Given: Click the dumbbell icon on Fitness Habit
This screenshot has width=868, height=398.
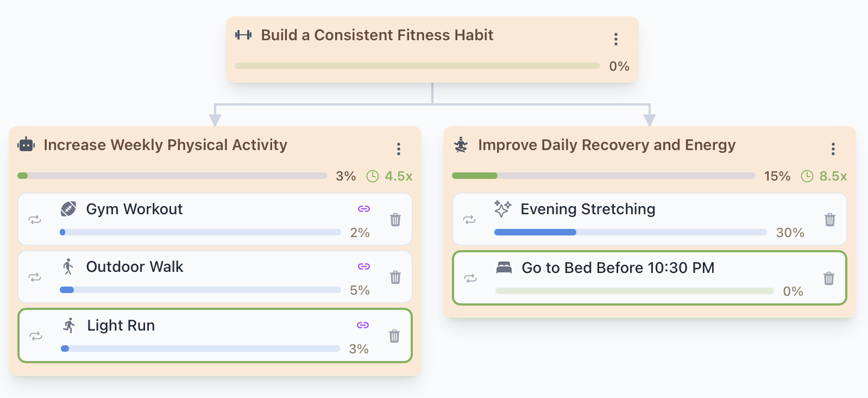Looking at the screenshot, I should [x=243, y=35].
